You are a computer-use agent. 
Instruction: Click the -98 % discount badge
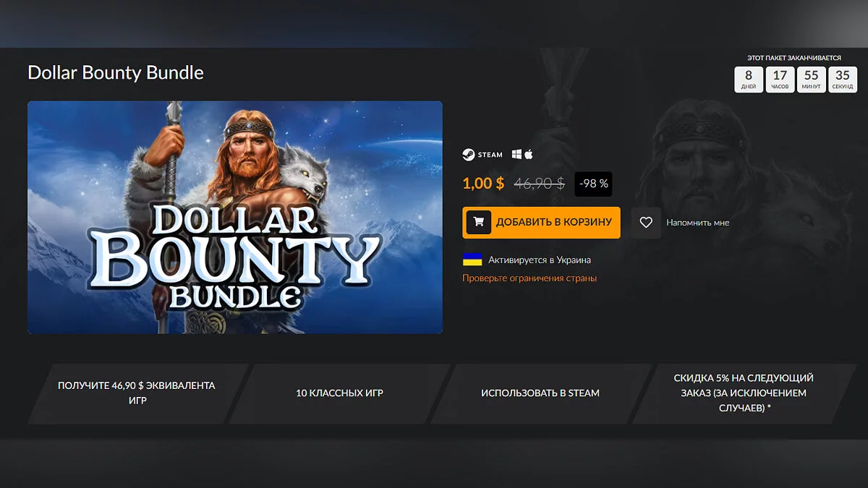pyautogui.click(x=594, y=184)
